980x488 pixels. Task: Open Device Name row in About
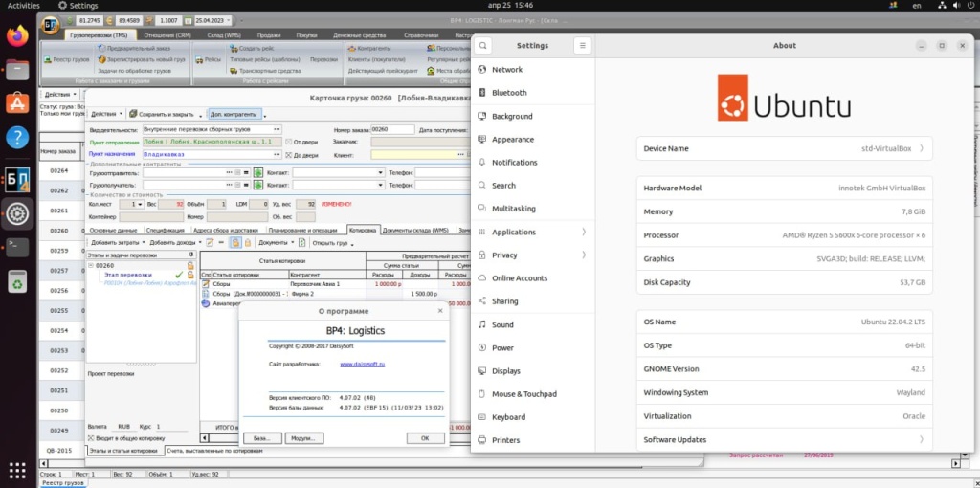[784, 148]
